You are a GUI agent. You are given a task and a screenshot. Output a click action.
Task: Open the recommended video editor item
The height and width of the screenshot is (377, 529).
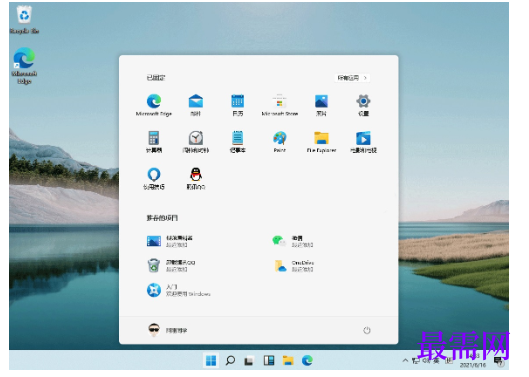point(170,241)
